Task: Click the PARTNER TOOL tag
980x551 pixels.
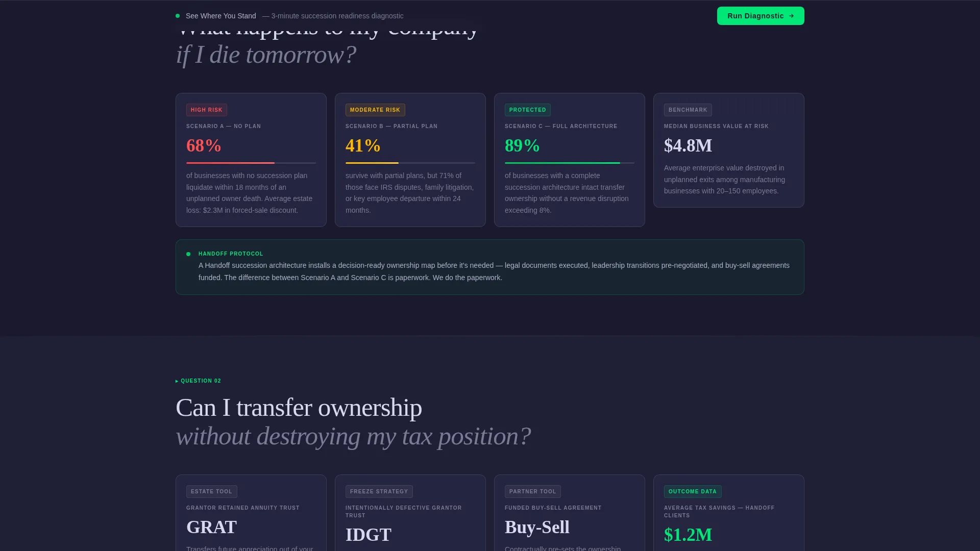Action: (x=533, y=492)
